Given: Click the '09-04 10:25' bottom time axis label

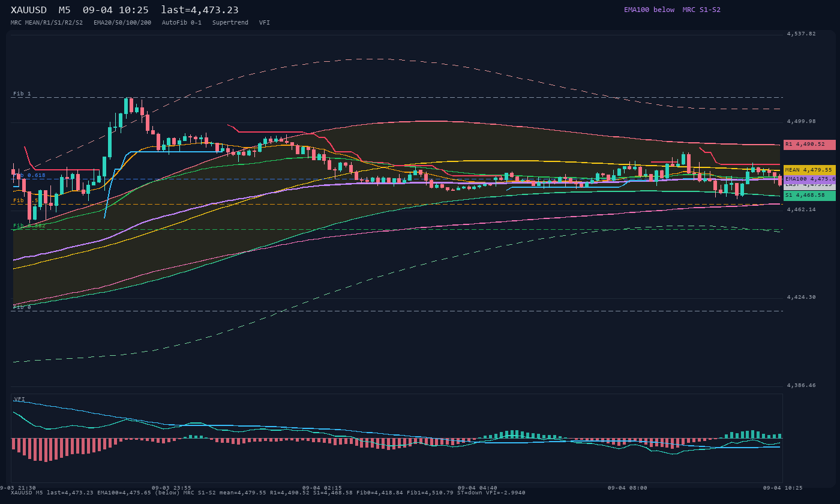Looking at the screenshot, I should [783, 488].
